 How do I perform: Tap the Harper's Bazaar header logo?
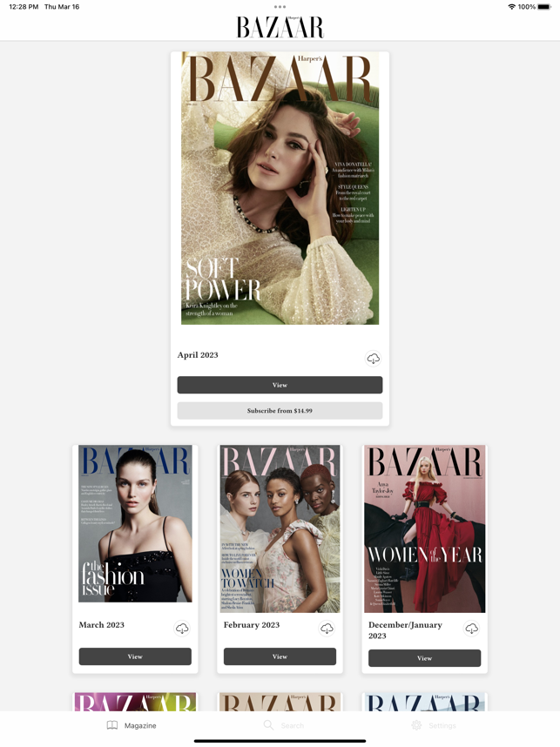coord(280,27)
